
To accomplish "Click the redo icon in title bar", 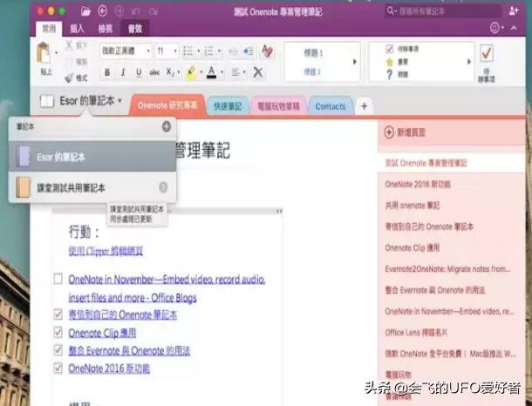I will pos(153,12).
